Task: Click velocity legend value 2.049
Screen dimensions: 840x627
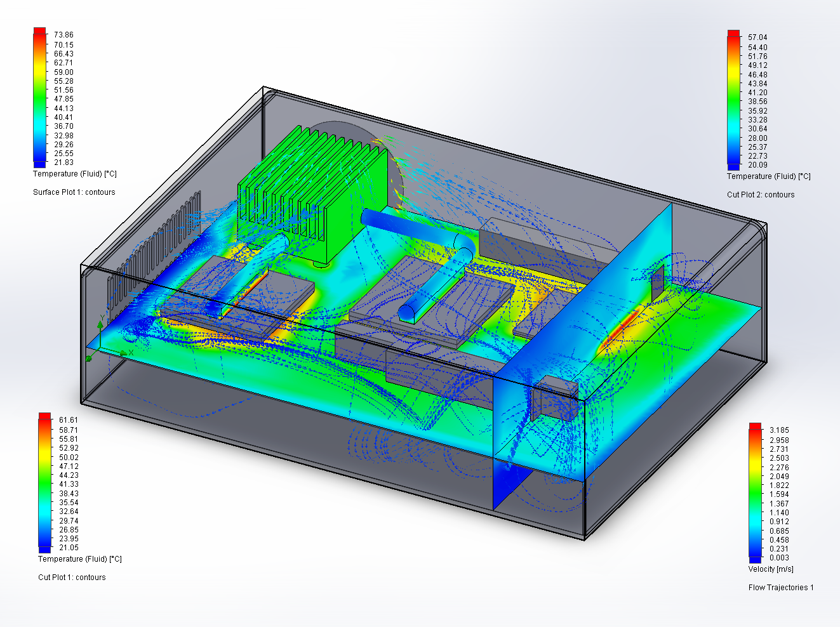Action: [x=779, y=476]
